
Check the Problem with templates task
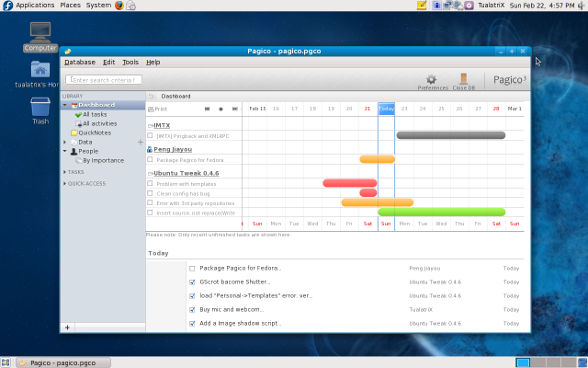[x=150, y=184]
